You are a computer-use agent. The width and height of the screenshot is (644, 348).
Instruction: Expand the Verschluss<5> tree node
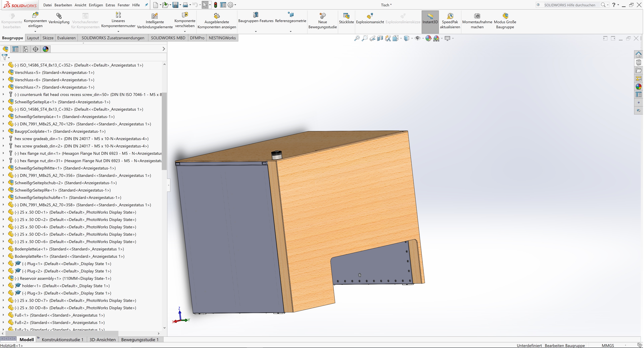[3, 72]
